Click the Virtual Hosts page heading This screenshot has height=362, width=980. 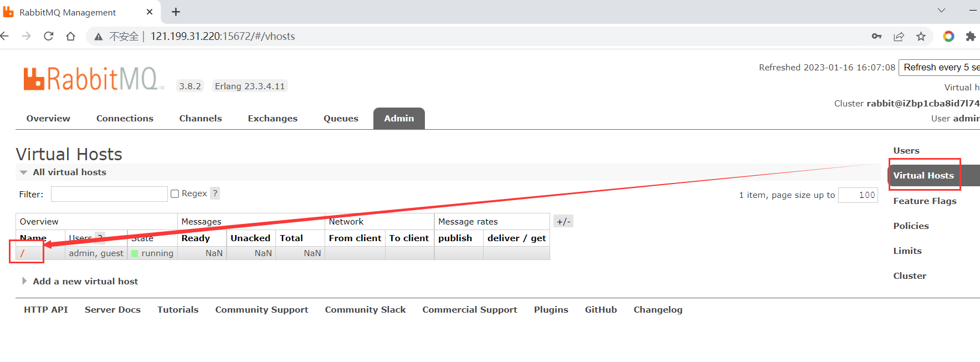[x=69, y=154]
